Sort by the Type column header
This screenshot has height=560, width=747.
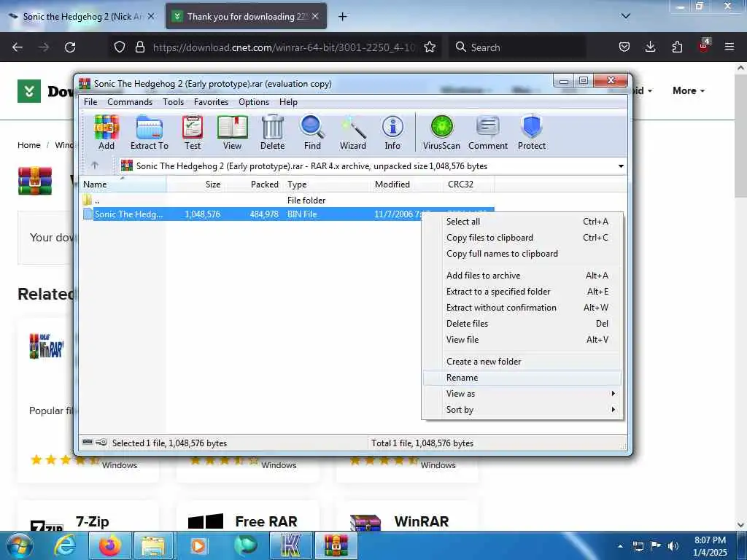[x=326, y=184]
